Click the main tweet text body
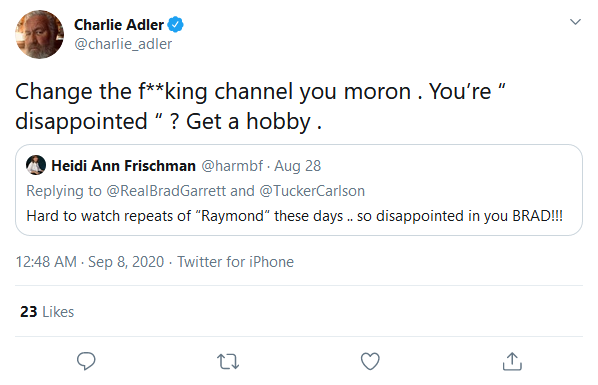This screenshot has width=598, height=385. pyautogui.click(x=260, y=106)
